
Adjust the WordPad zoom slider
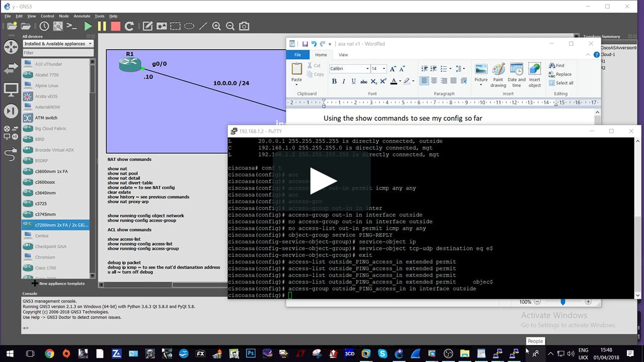tap(562, 302)
